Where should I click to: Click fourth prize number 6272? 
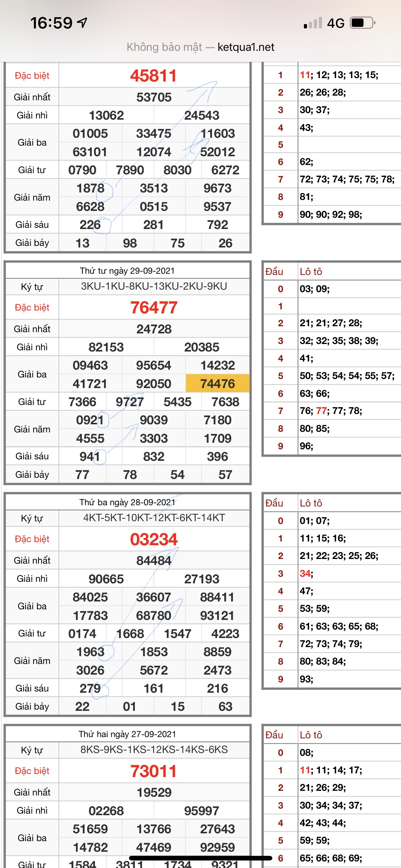tap(225, 170)
